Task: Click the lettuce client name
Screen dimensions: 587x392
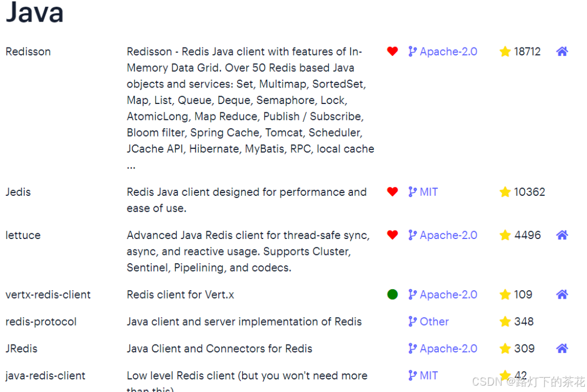Action: (x=23, y=235)
